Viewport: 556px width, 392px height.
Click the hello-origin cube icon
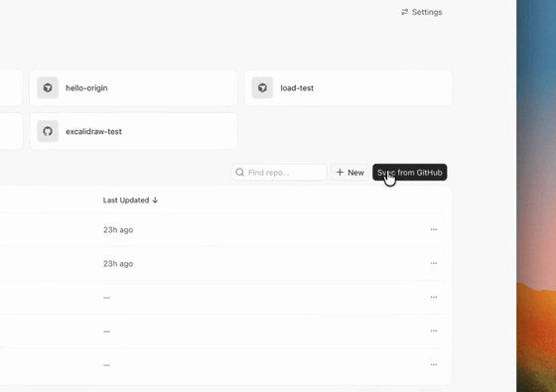pos(48,87)
